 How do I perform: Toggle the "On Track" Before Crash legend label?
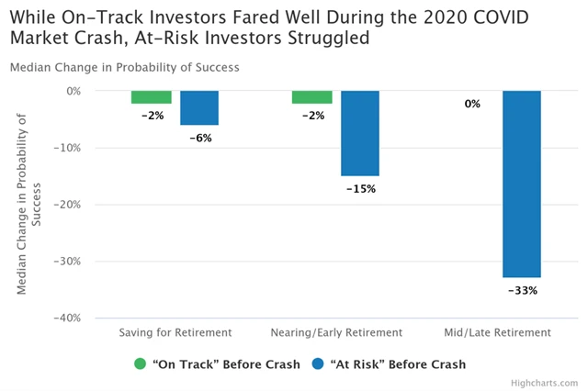pyautogui.click(x=226, y=364)
